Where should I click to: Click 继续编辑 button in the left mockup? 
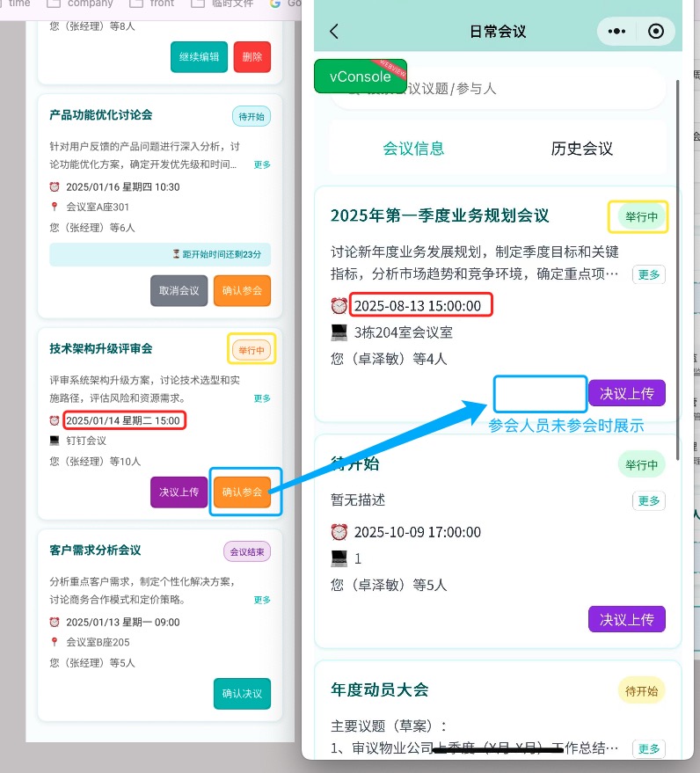coord(199,57)
